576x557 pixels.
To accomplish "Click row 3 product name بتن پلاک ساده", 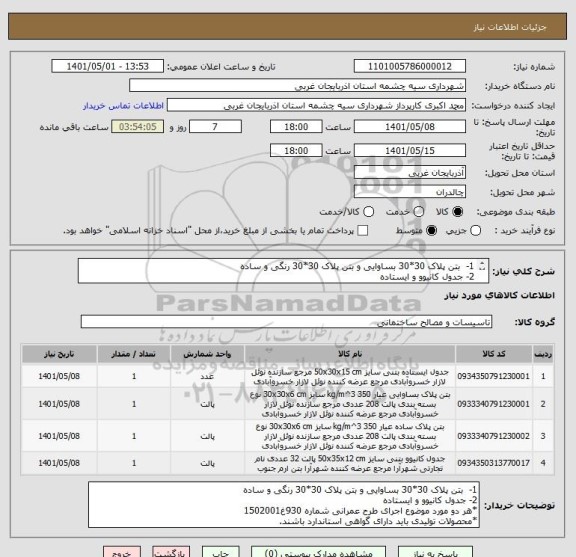I will (350, 436).
